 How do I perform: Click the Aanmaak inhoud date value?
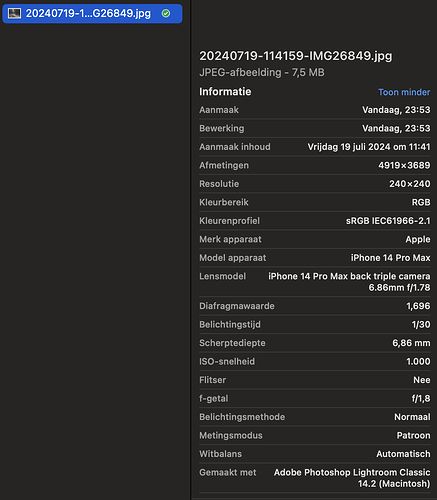point(369,147)
